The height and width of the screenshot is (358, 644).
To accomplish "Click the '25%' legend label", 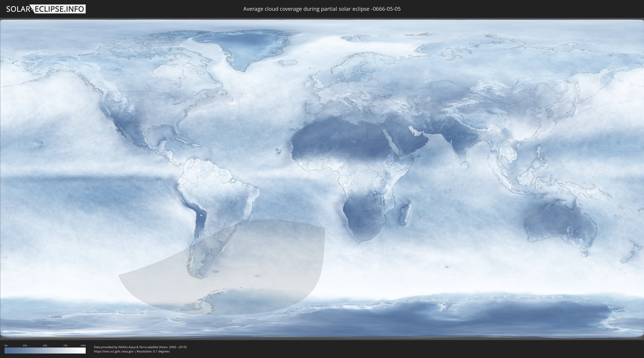I will click(25, 345).
